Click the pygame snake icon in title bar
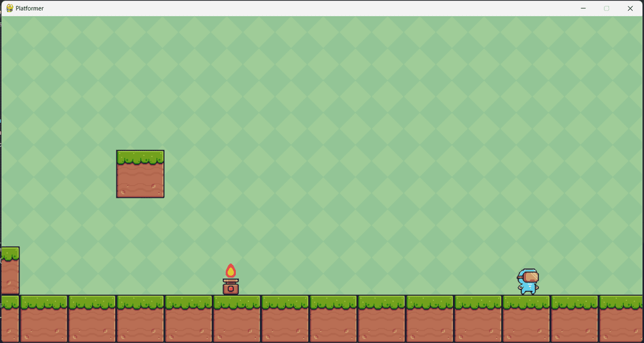 point(9,8)
